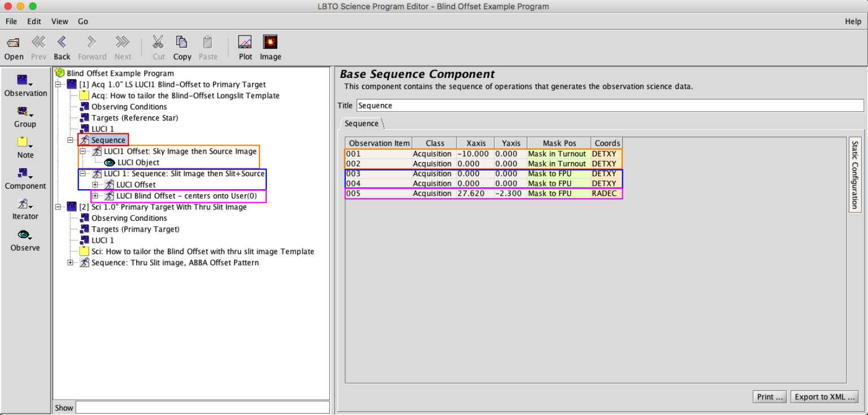Select the Sequence tab
The height and width of the screenshot is (415, 868).
(362, 124)
